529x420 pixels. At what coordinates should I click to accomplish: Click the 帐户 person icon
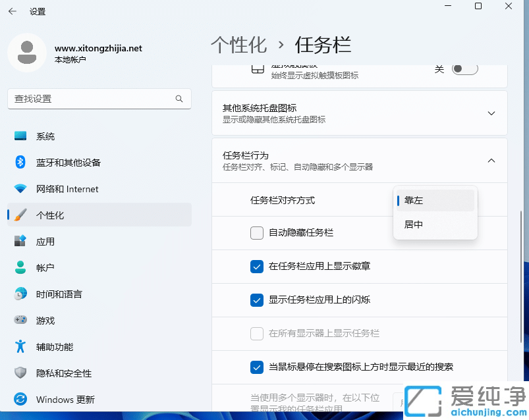[20, 267]
